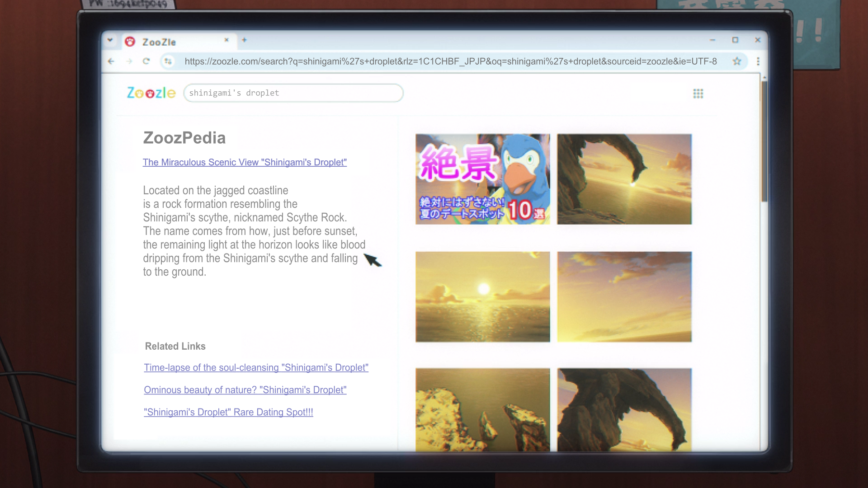
Task: Open the browser three-dot menu
Action: click(x=758, y=61)
